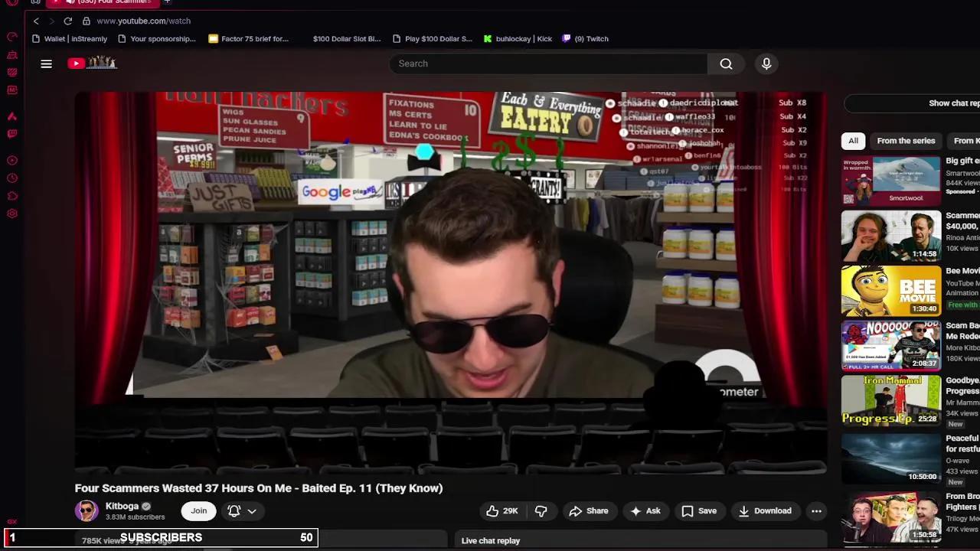980x551 pixels.
Task: Open the Kitboga channel name link
Action: click(122, 506)
